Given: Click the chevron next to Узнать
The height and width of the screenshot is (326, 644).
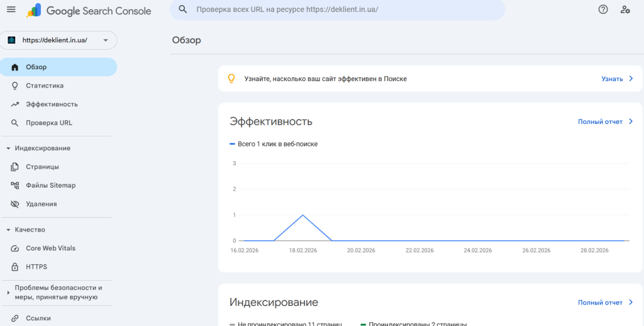Looking at the screenshot, I should pyautogui.click(x=631, y=79).
